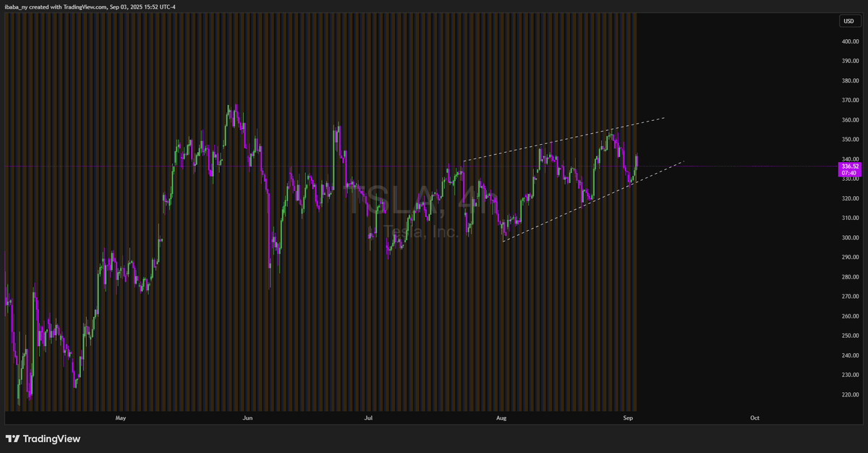Click the 320.00 price axis label
Viewport: 868px width, 453px height.
[x=849, y=198]
